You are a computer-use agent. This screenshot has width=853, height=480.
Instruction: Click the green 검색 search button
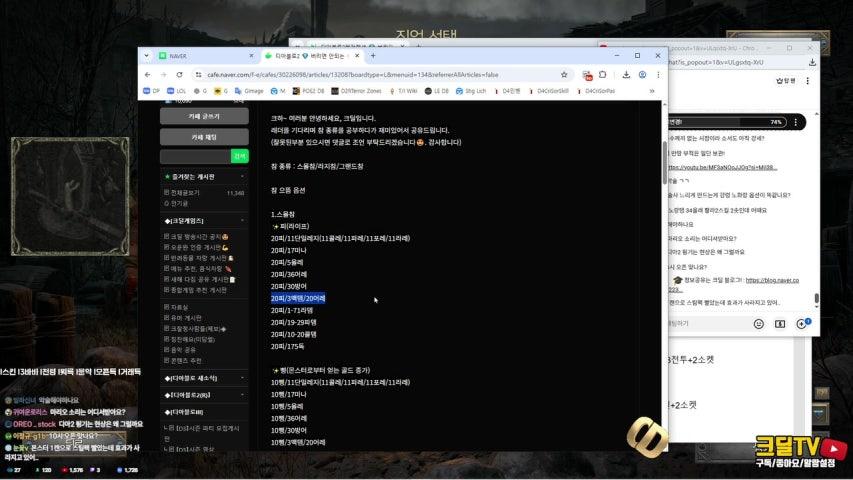tap(239, 156)
